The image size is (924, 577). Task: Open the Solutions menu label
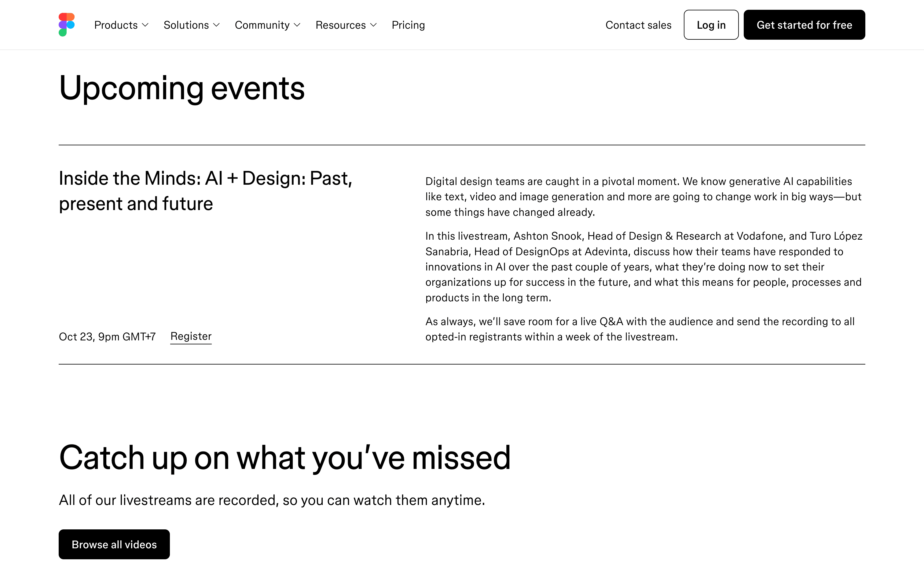point(186,25)
